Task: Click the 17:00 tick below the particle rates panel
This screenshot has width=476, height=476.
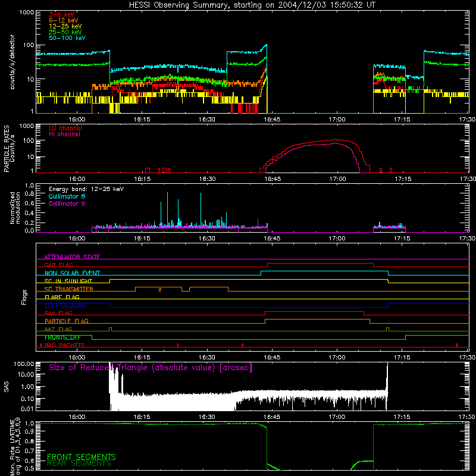Action: (337, 179)
